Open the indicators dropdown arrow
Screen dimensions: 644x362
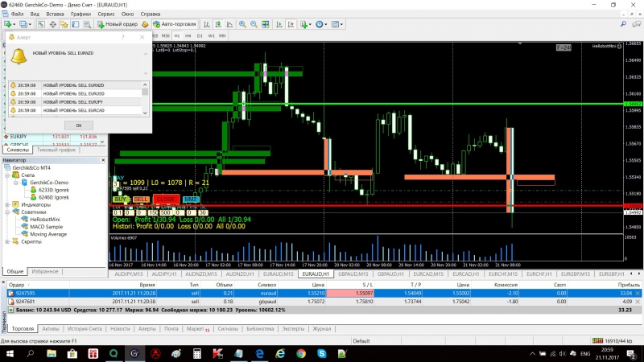pos(310,25)
